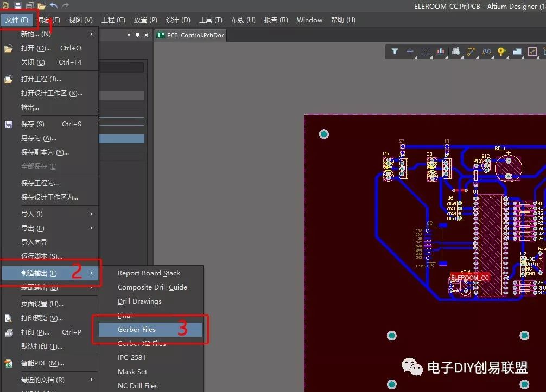Select the Place Via yellow icon
Screen dimensions: 546x392
pos(501,52)
